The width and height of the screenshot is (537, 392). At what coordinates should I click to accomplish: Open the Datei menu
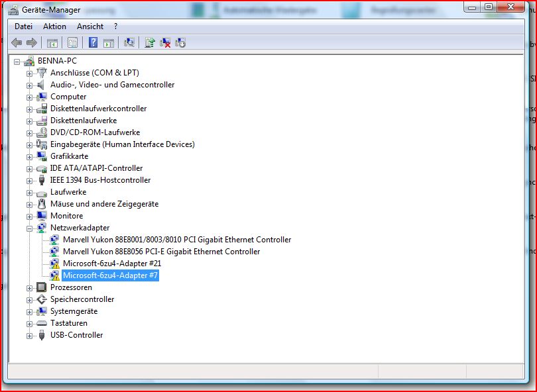point(24,26)
